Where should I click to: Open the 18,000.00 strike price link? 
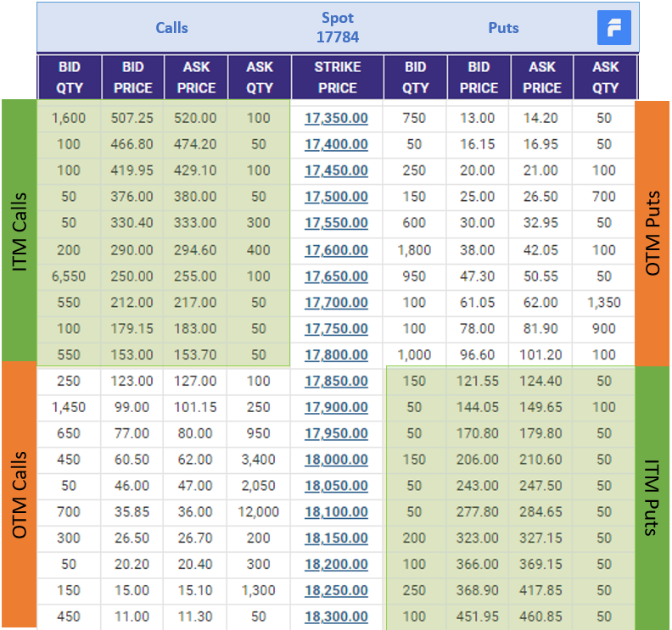pos(337,460)
